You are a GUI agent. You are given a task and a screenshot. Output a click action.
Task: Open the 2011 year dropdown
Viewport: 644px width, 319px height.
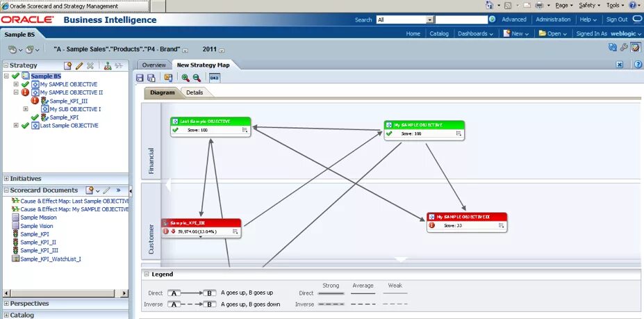(222, 51)
